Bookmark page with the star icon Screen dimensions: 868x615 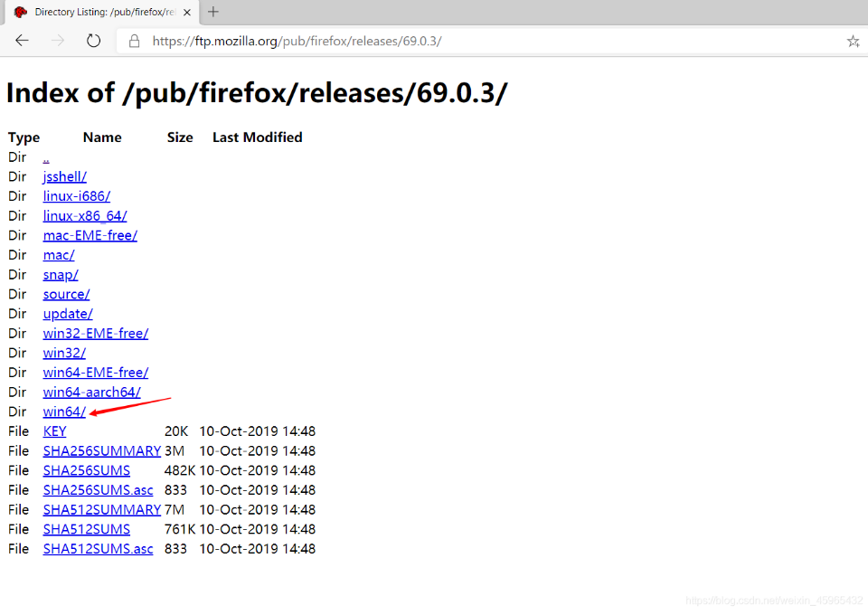pos(853,41)
